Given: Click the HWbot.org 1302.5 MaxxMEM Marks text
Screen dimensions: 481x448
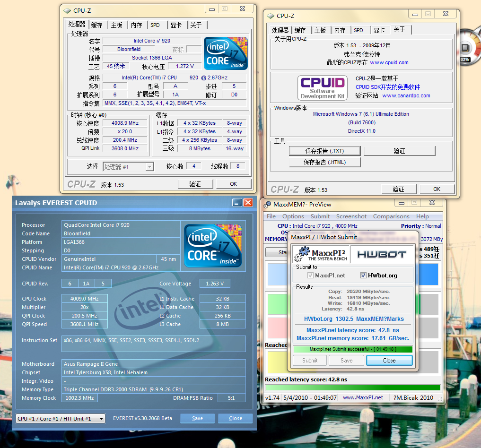Looking at the screenshot, I should click(x=354, y=319).
